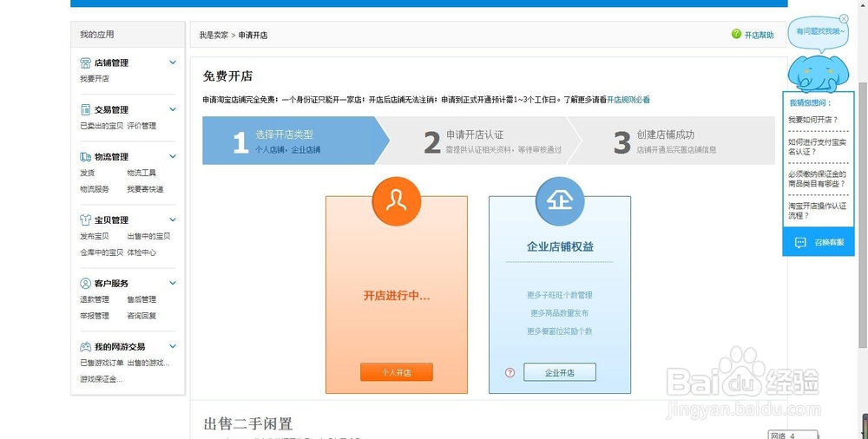This screenshot has height=439, width=868.
Task: Open 退款管理 sidebar link
Action: (x=95, y=299)
